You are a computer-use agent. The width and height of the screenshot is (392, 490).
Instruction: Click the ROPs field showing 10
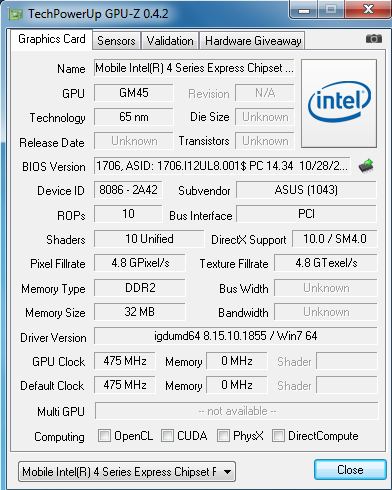coord(128,214)
